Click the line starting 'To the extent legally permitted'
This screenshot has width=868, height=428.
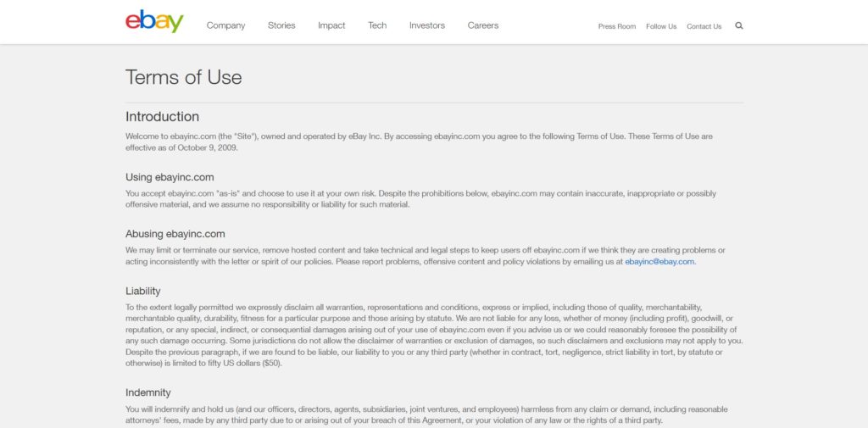(414, 307)
